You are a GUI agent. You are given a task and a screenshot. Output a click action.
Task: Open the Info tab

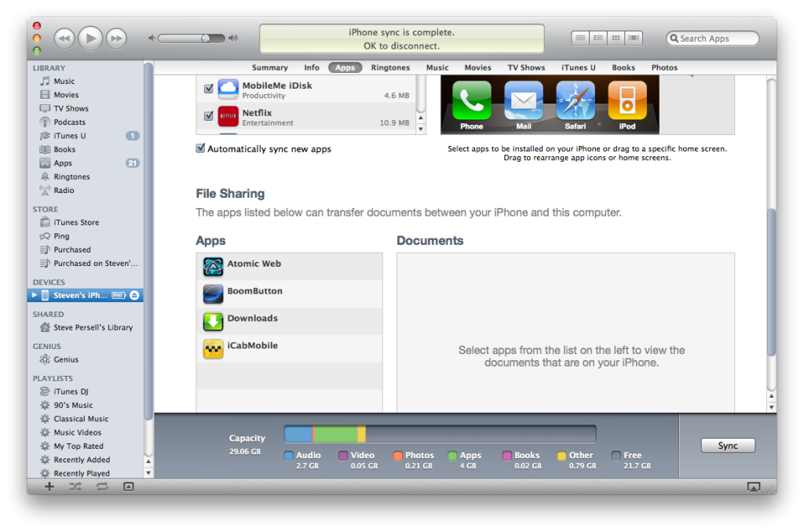311,67
